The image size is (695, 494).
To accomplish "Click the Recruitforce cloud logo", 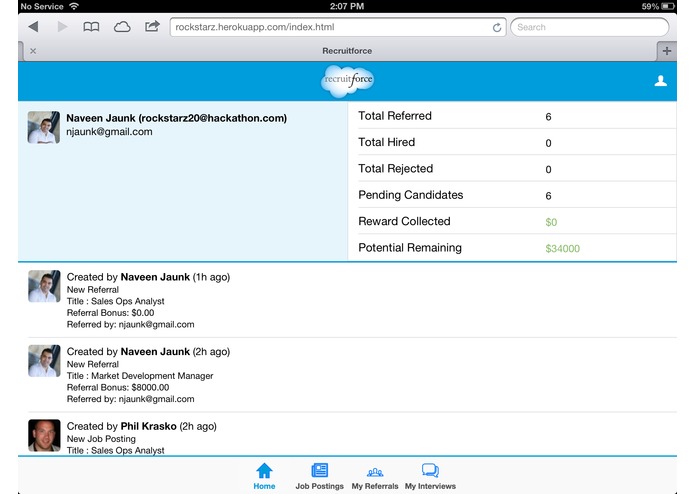I will tap(348, 81).
